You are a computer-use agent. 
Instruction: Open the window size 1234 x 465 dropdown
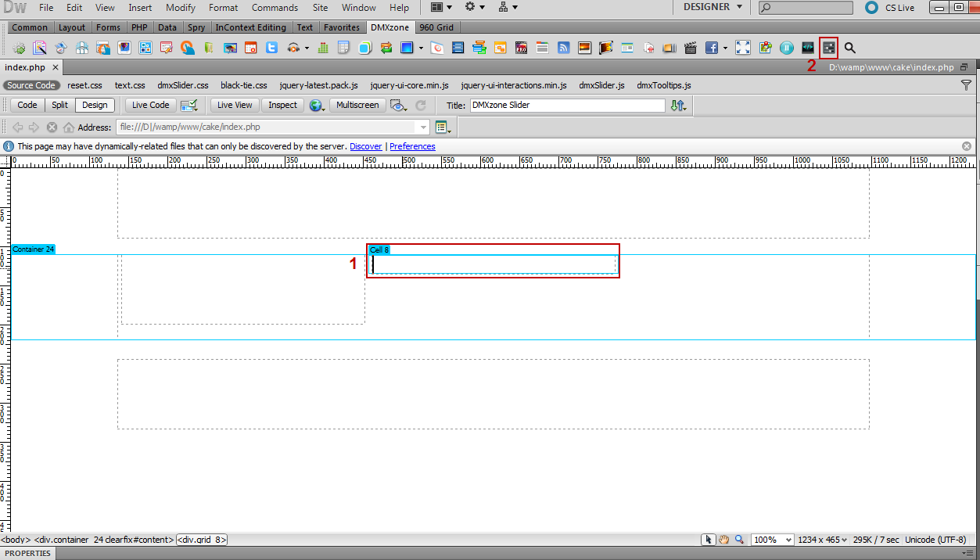click(822, 540)
